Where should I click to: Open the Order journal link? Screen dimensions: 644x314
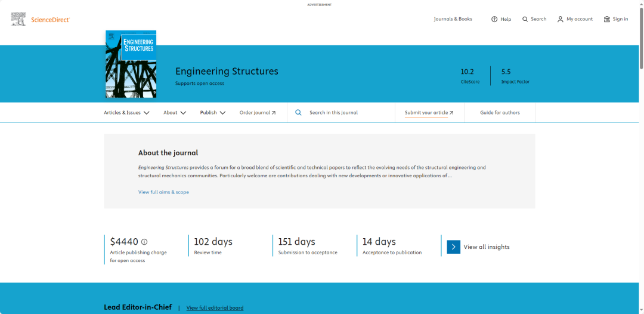[x=258, y=113]
